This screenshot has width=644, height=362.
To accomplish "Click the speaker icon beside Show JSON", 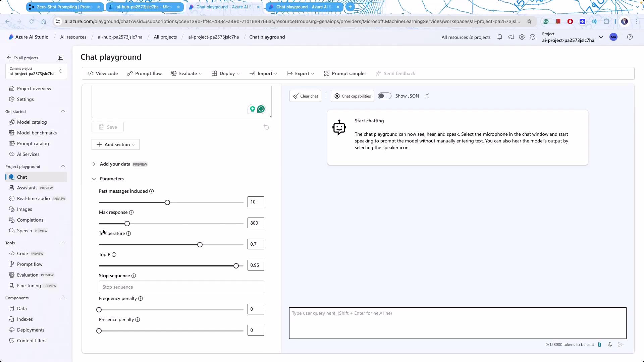I will (428, 96).
